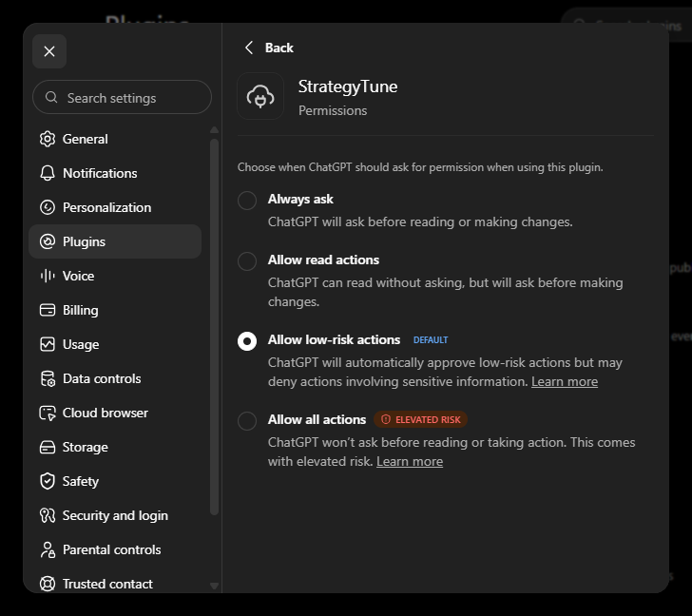Click the Allow low-risk actions label
The image size is (692, 616).
click(334, 339)
